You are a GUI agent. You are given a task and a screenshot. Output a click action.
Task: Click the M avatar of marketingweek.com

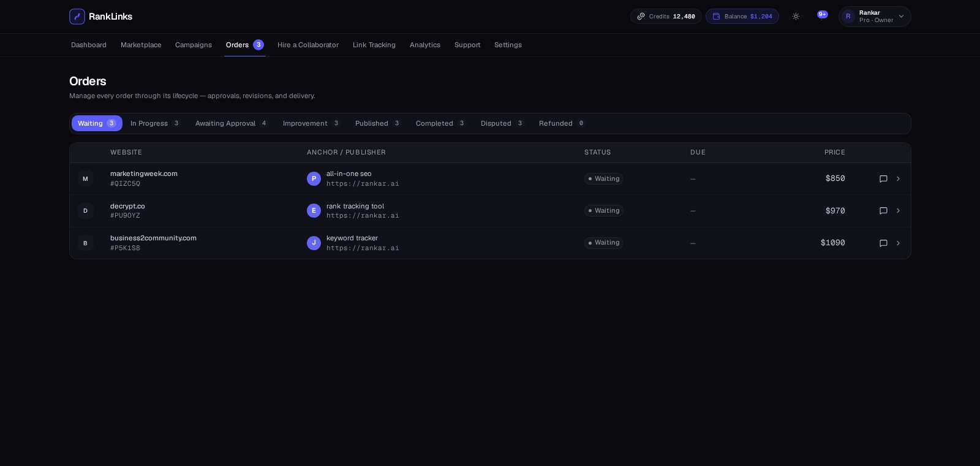(x=85, y=179)
